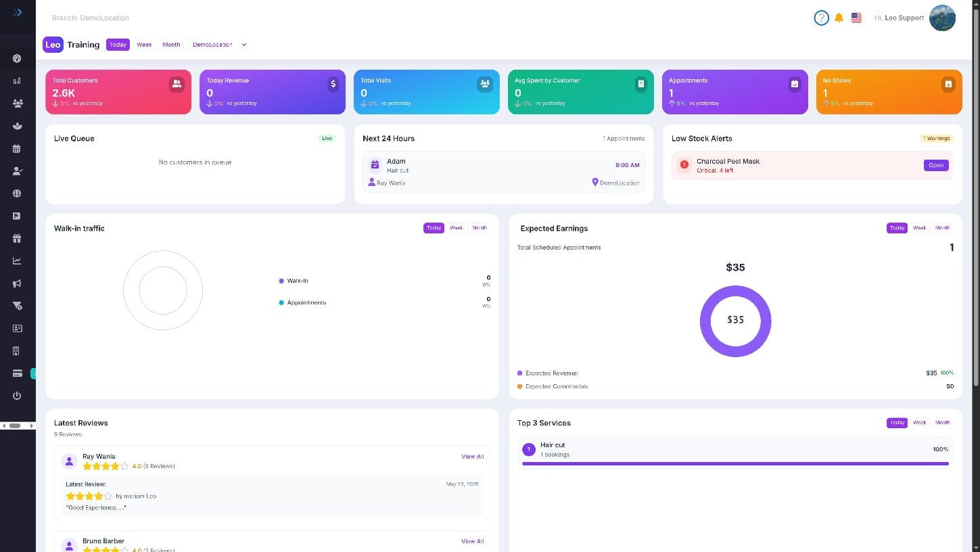Open the filter-settings icon in sidebar
The image size is (980, 552).
[17, 306]
